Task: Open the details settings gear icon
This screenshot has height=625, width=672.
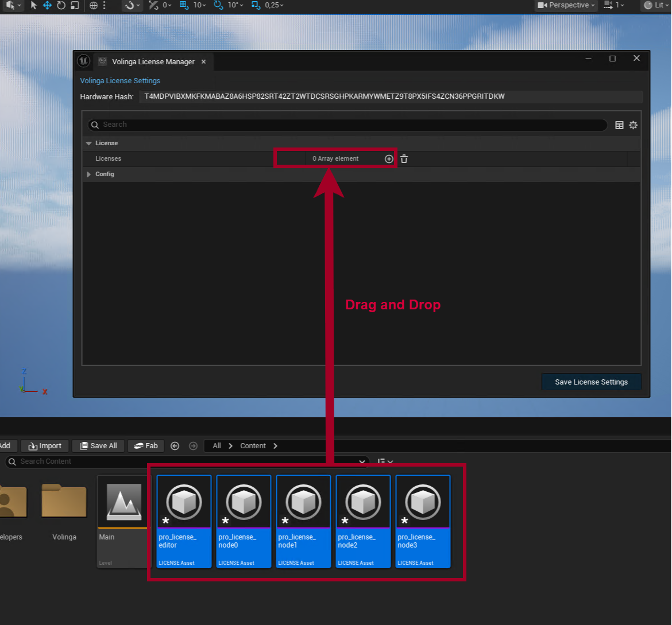Action: pos(633,125)
